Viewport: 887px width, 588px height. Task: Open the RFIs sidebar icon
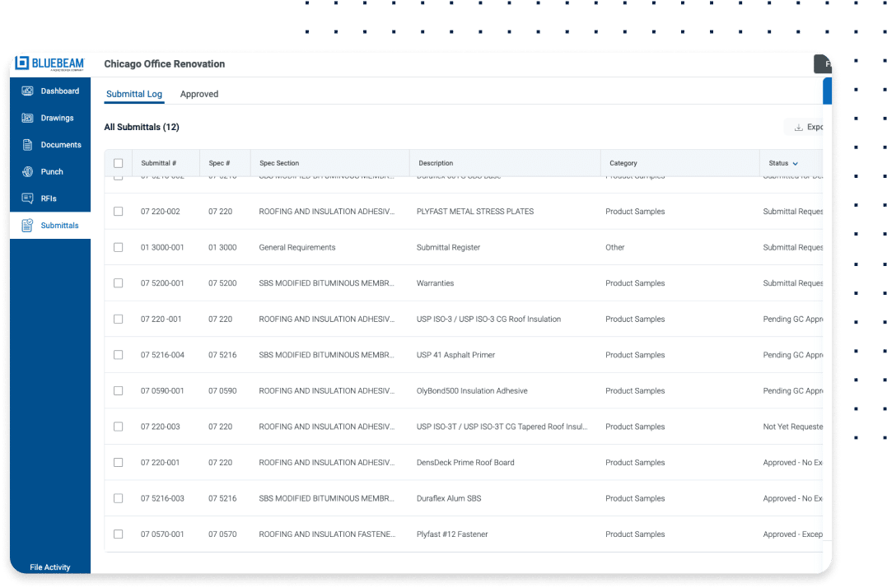(x=27, y=198)
